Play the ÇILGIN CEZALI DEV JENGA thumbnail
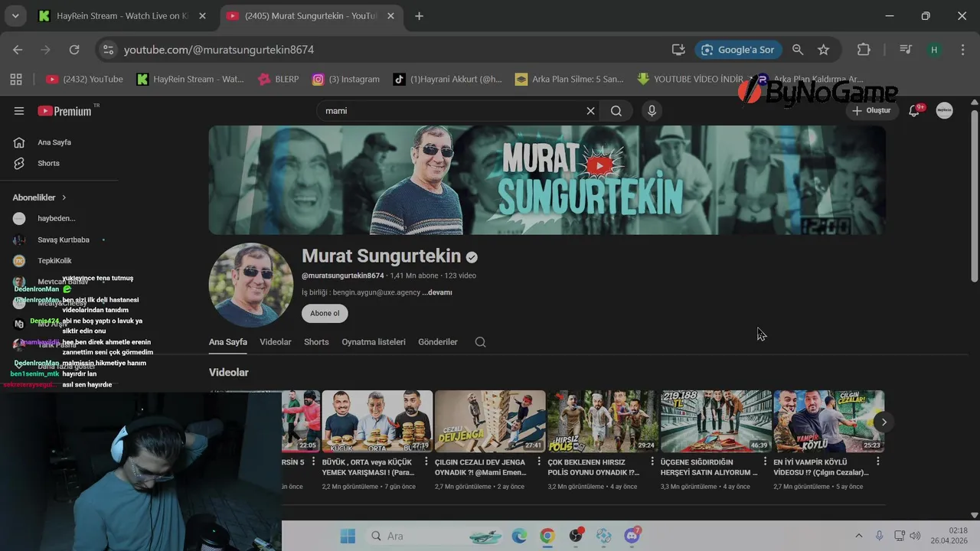Screen dimensions: 980x551 pyautogui.click(x=490, y=422)
